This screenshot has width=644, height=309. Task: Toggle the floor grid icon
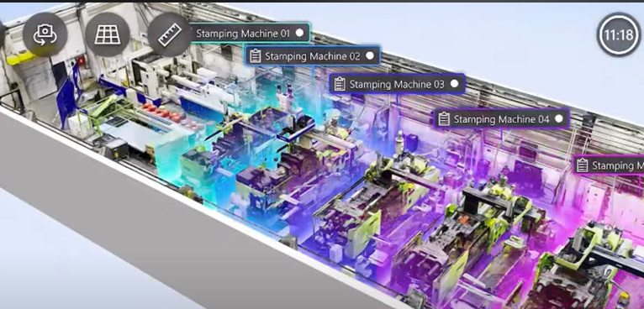[x=108, y=34]
